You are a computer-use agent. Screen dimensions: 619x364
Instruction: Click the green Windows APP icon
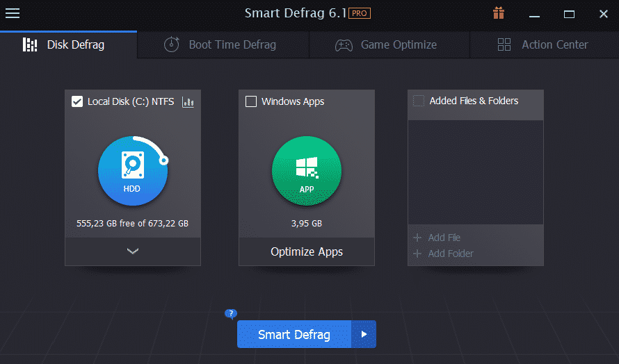coord(306,171)
